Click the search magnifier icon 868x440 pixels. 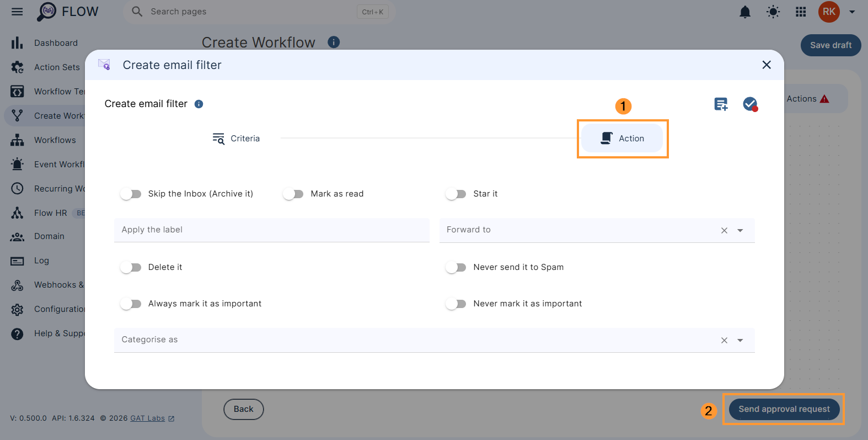tap(137, 12)
